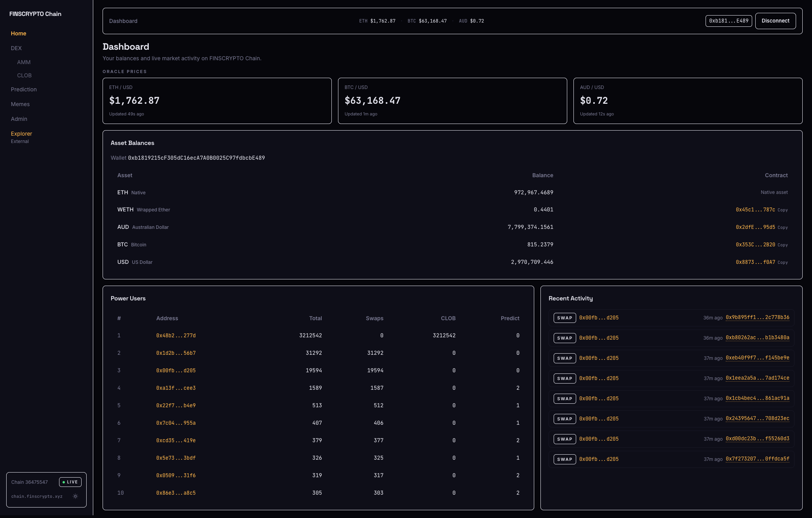Click the BTC $63,168.47 ticker in top bar
The image size is (812, 518).
point(427,21)
